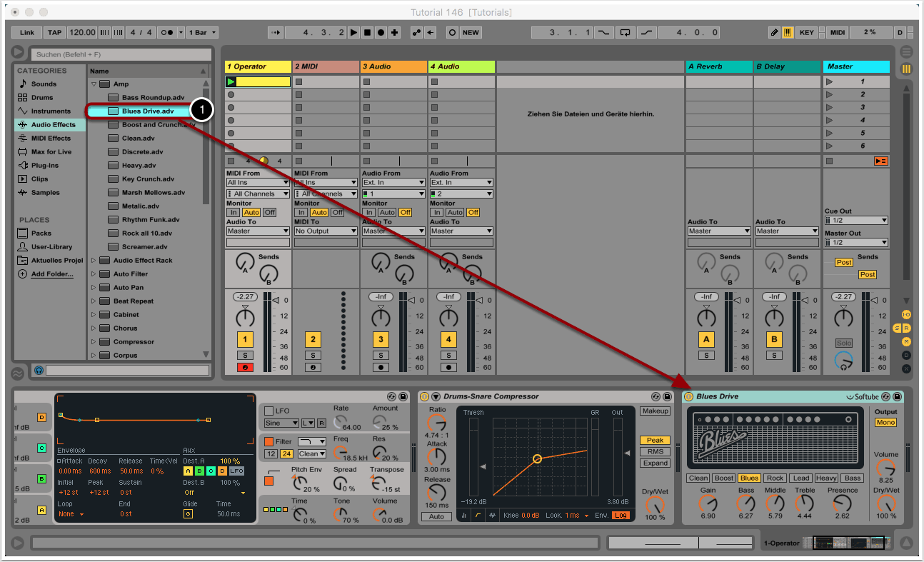This screenshot has height=562, width=924.
Task: Select the Rock amp type button
Action: click(775, 478)
